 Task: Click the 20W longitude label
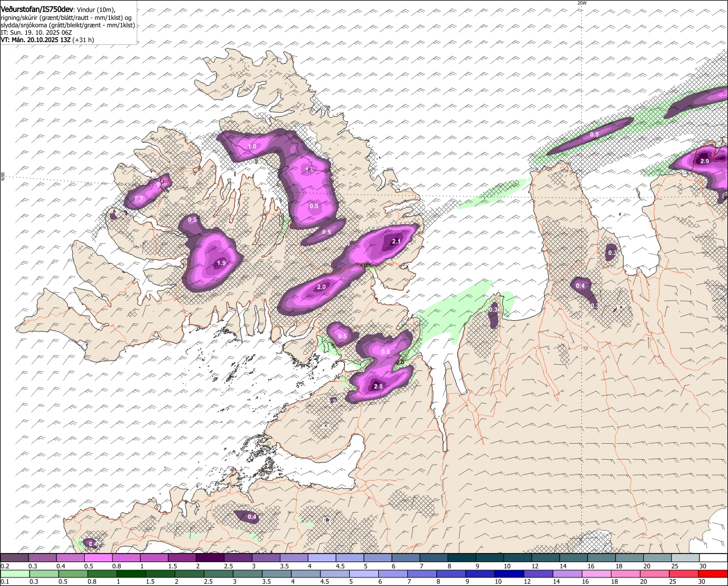coord(581,3)
